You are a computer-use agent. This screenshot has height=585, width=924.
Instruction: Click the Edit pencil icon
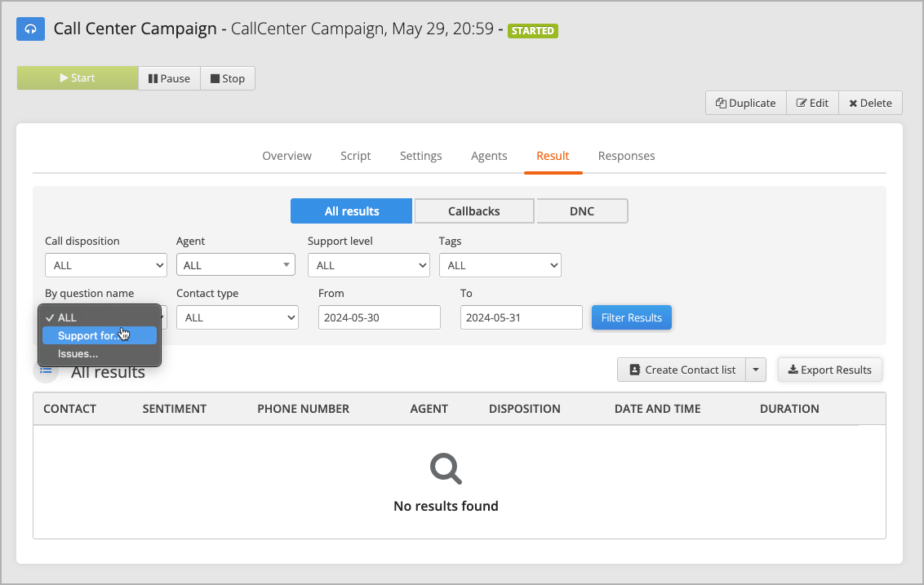coord(803,103)
